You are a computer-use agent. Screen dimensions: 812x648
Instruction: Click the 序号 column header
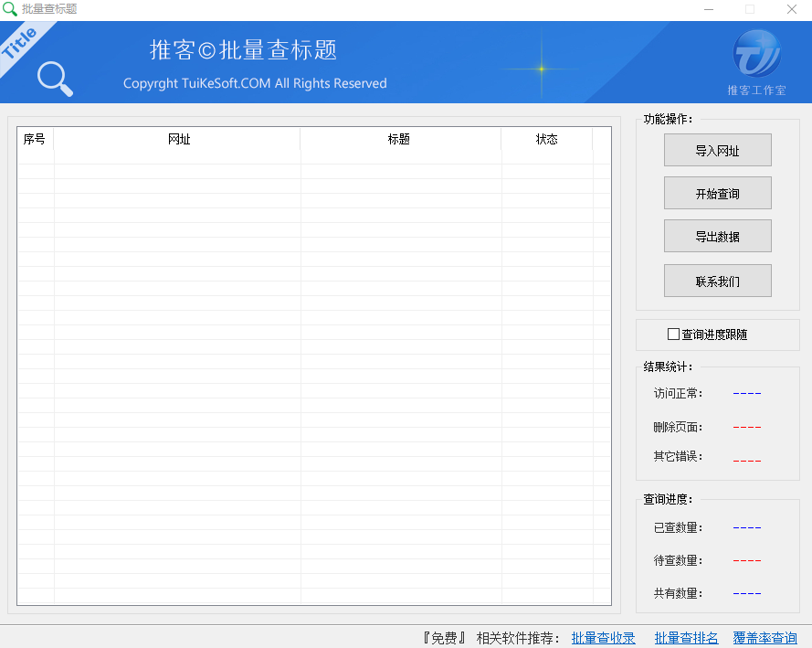point(36,140)
